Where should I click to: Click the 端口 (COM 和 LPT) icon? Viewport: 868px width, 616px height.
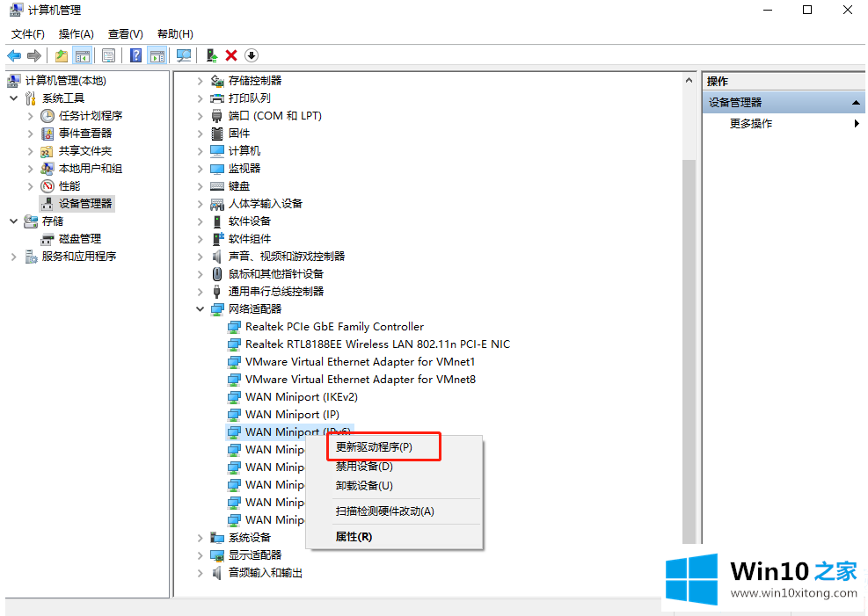[217, 116]
